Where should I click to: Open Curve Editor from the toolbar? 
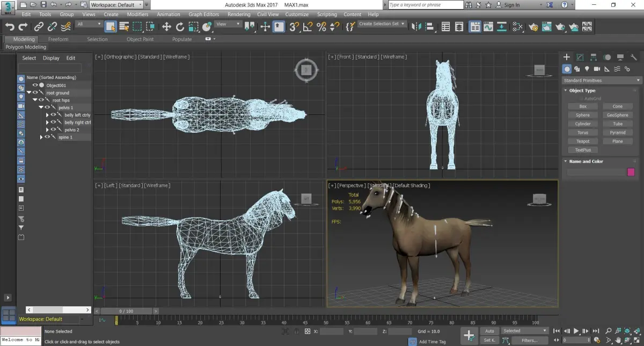click(x=488, y=26)
